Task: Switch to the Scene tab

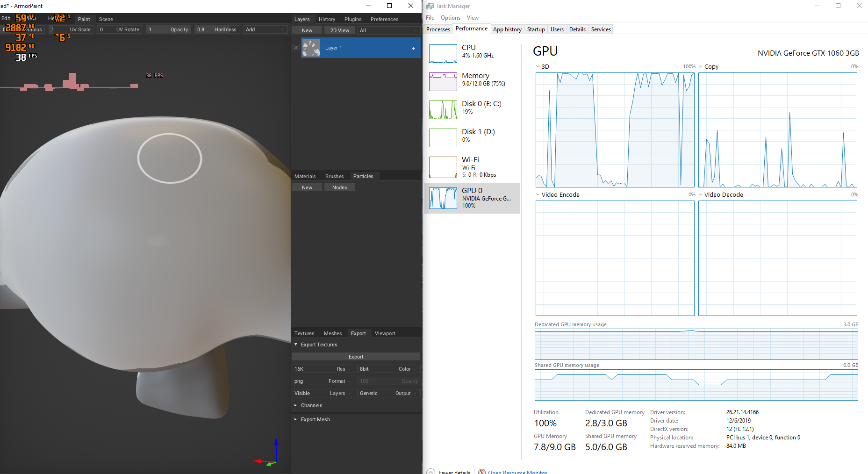Action: 106,19
